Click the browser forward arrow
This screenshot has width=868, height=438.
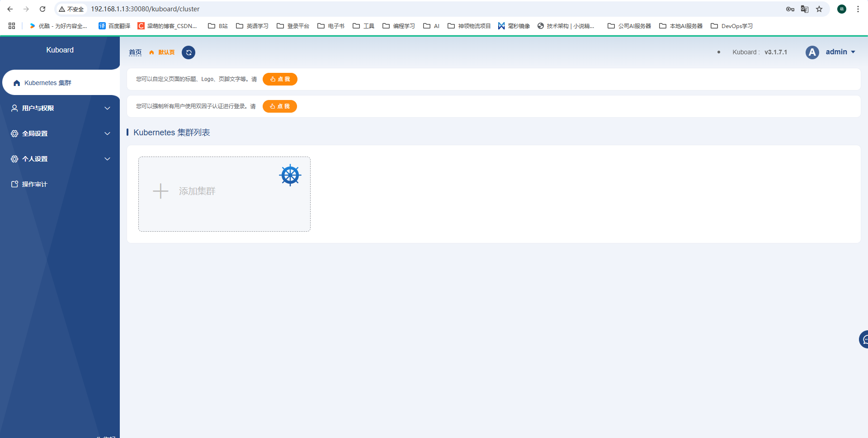(26, 9)
